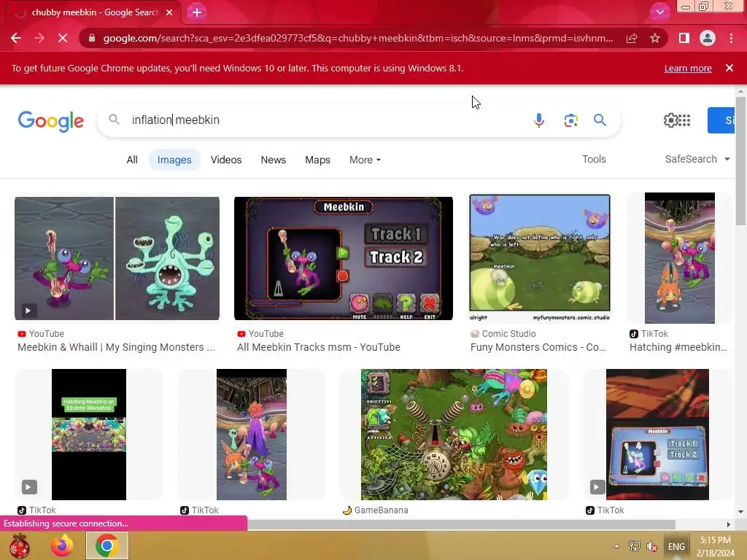The height and width of the screenshot is (560, 747).
Task: Close the chubby meebkin tab
Action: click(x=169, y=12)
